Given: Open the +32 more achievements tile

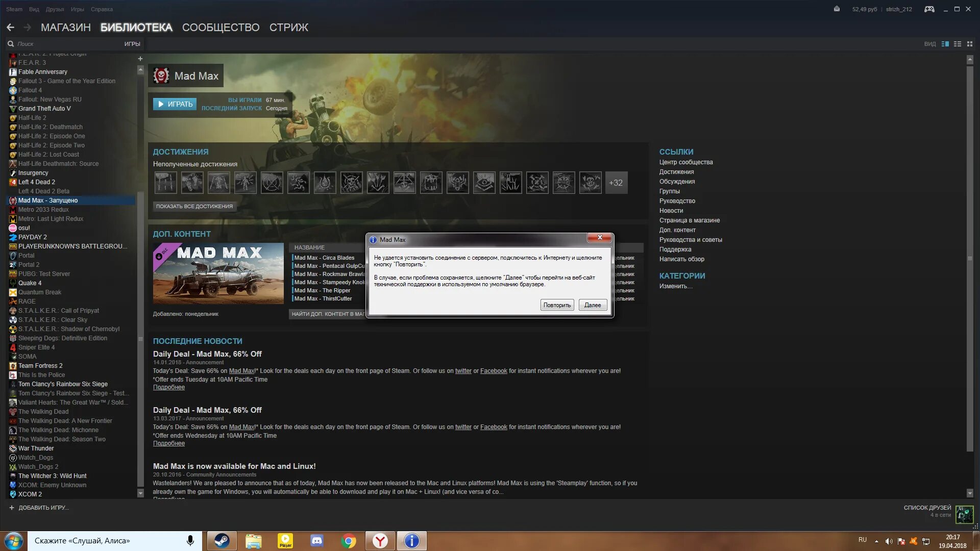Looking at the screenshot, I should pyautogui.click(x=616, y=183).
